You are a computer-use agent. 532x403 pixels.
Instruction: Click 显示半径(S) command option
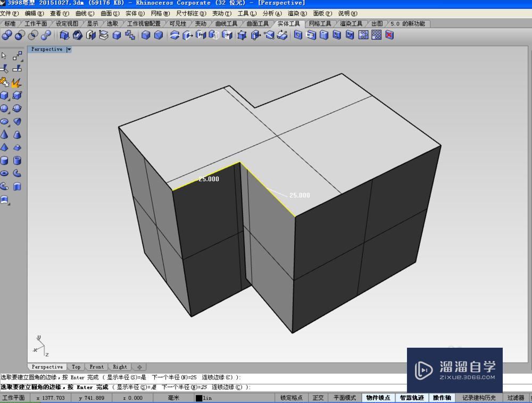coord(136,387)
